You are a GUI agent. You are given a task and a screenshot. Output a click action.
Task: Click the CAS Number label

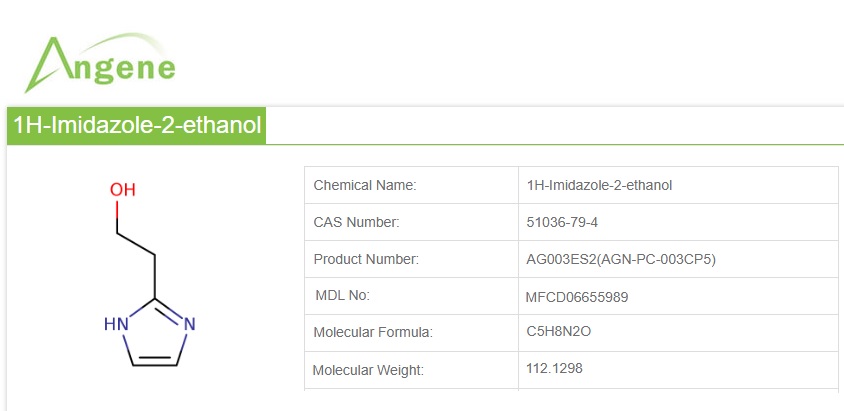tap(356, 222)
